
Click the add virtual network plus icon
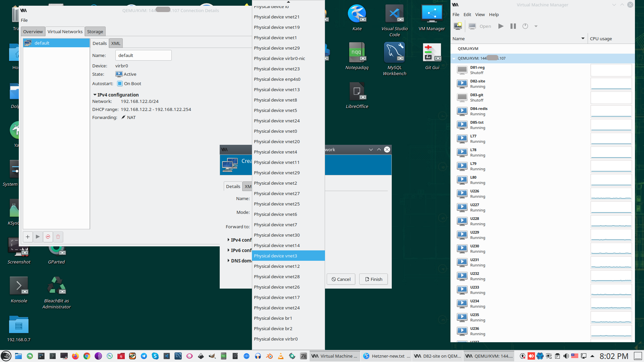pos(28,237)
